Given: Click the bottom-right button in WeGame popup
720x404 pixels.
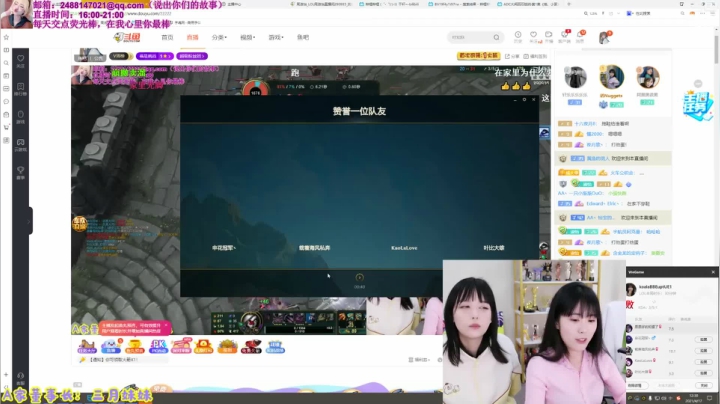Looking at the screenshot, I should click(x=704, y=386).
